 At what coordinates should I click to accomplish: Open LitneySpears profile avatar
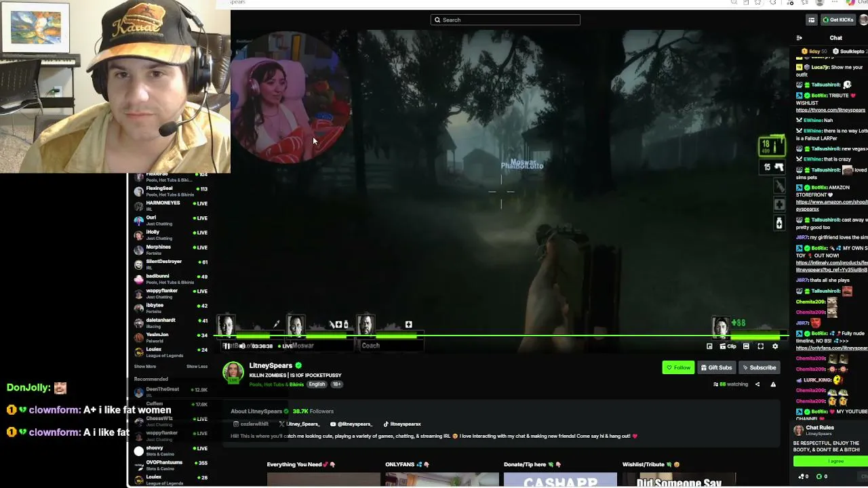point(233,373)
